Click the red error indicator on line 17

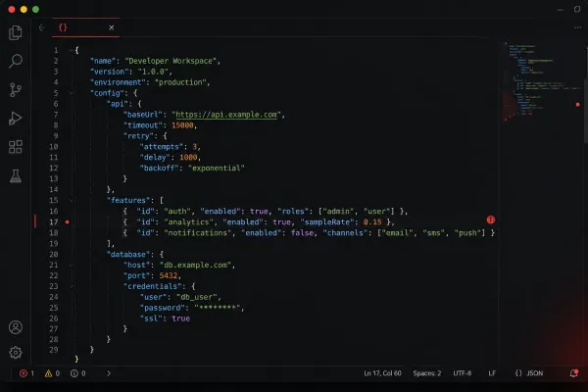[x=491, y=220]
